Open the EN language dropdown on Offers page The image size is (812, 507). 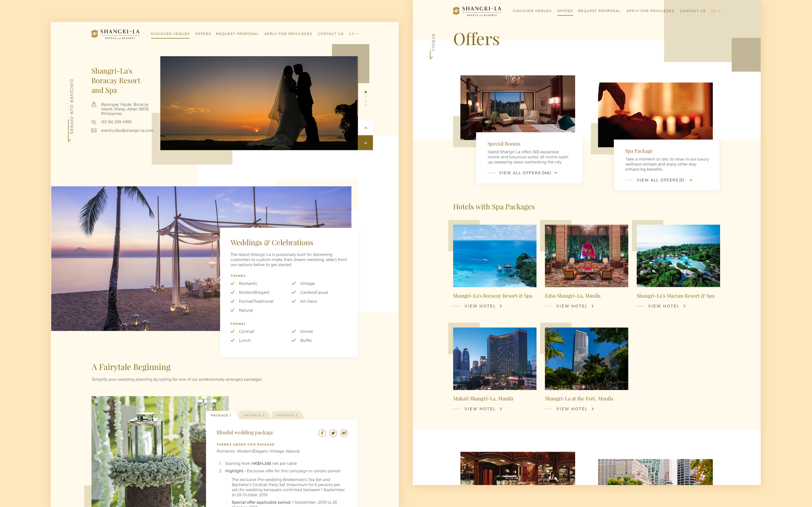[715, 11]
